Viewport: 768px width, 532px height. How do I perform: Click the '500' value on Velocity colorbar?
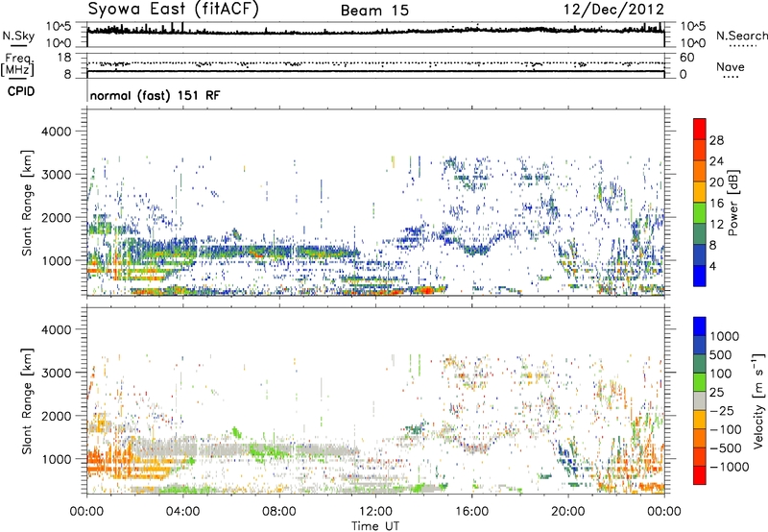click(x=721, y=355)
